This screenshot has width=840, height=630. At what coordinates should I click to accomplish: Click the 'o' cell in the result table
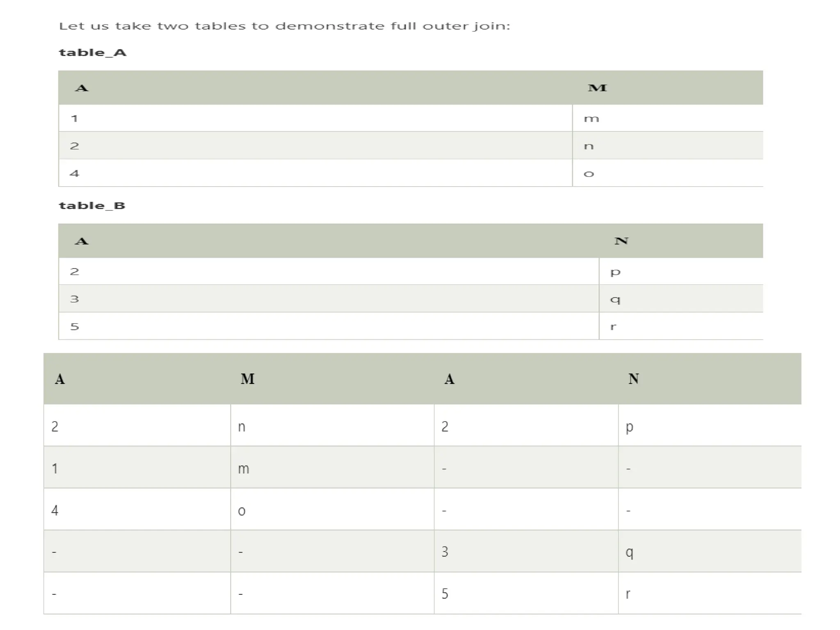(x=332, y=509)
